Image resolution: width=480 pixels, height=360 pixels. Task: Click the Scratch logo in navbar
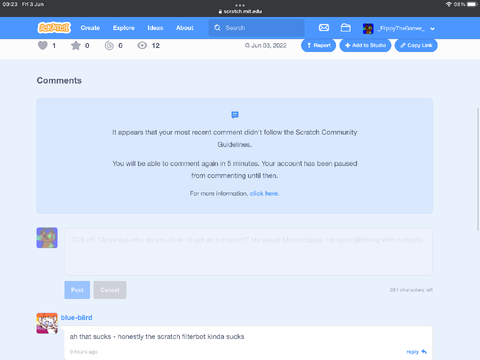coord(54,28)
